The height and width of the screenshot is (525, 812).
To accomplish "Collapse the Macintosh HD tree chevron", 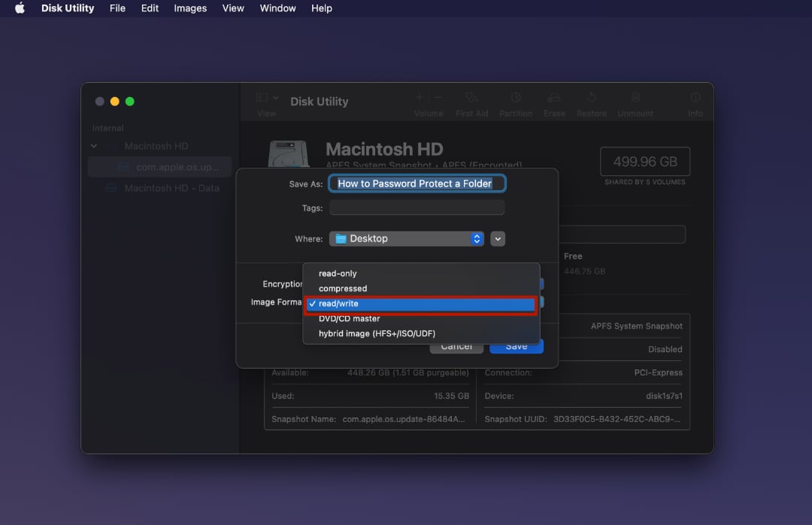I will click(x=94, y=146).
